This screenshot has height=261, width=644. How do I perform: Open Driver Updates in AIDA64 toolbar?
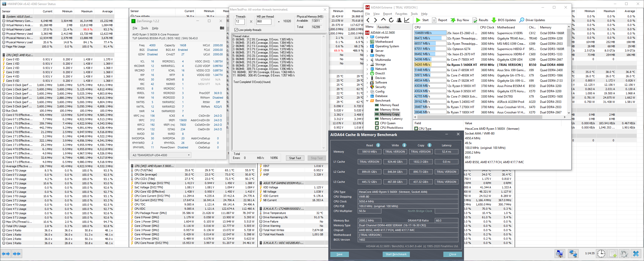(532, 20)
